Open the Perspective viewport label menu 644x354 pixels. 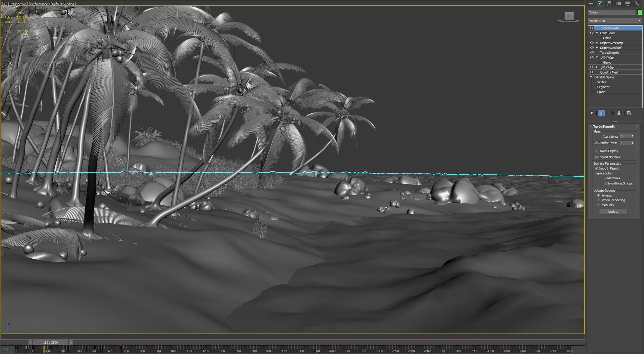coord(18,4)
